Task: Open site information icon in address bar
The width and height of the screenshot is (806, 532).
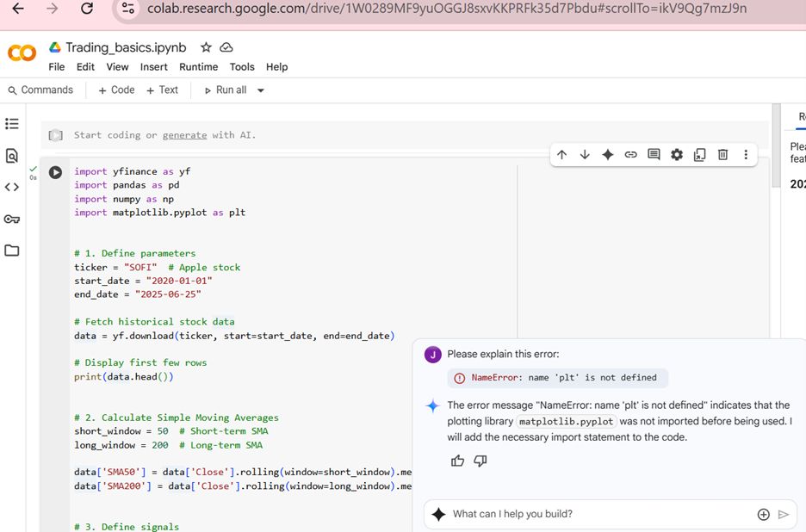Action: click(x=128, y=9)
